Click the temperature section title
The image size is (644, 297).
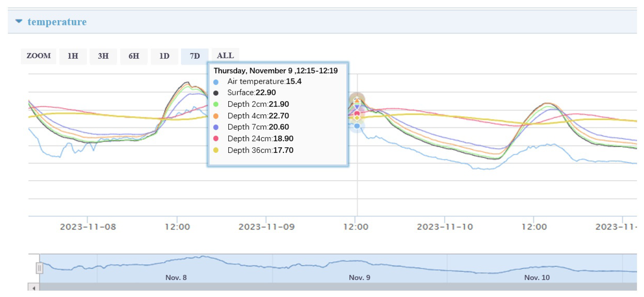coord(57,22)
